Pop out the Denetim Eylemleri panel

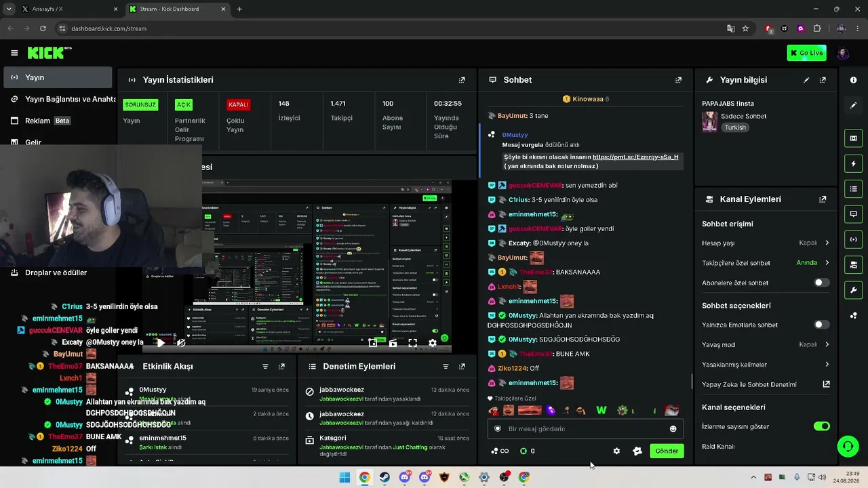point(462,367)
